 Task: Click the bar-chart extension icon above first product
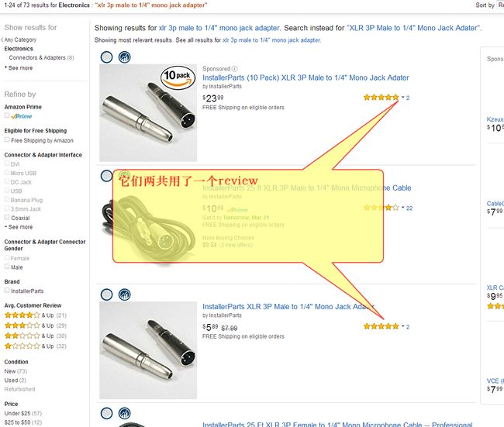click(124, 57)
